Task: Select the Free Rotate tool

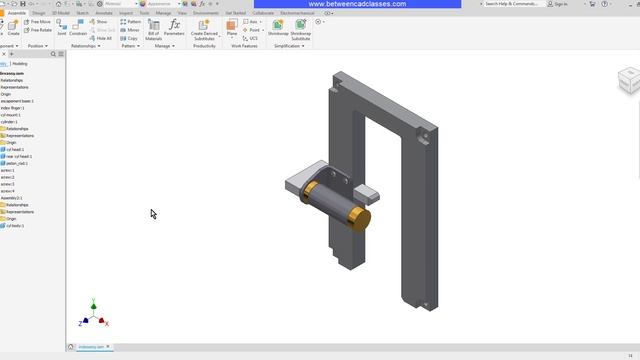Action: point(38,30)
